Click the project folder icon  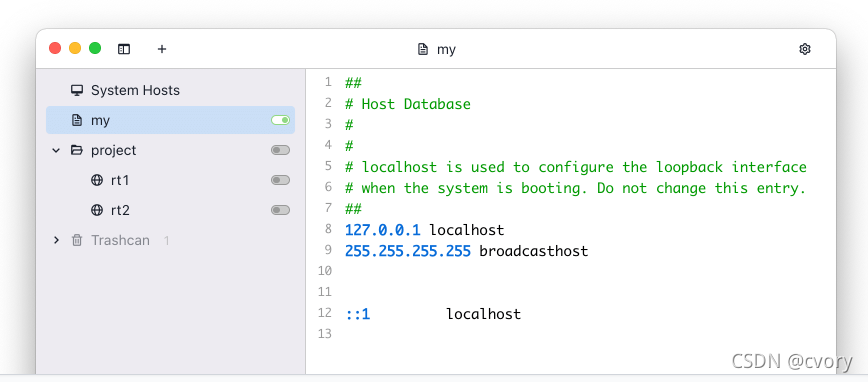point(77,150)
